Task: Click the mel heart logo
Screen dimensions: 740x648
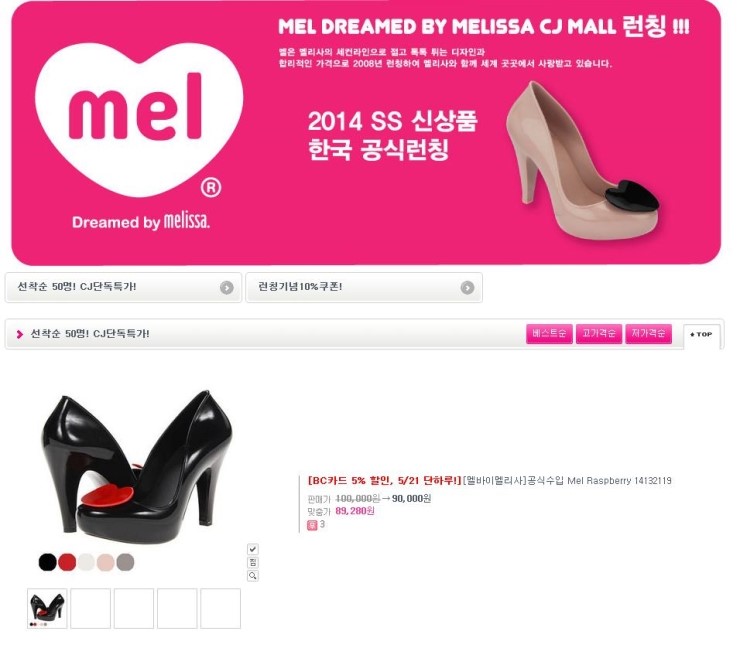Action: [x=138, y=120]
